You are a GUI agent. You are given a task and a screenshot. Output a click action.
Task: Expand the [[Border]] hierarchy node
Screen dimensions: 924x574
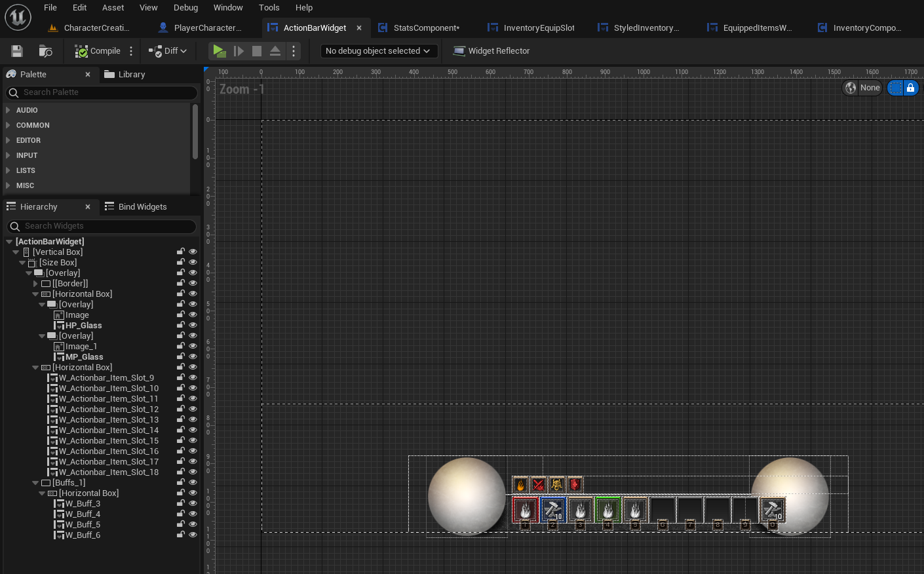click(35, 284)
